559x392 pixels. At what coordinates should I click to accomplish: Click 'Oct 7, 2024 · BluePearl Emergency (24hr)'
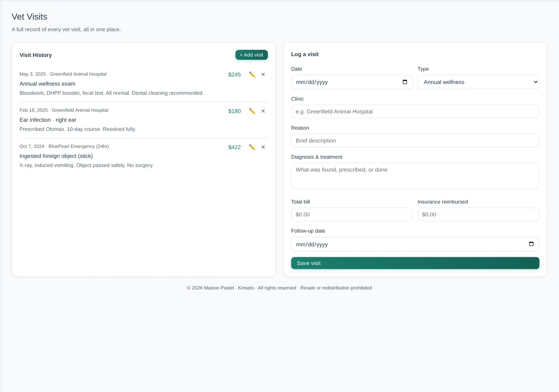click(64, 146)
